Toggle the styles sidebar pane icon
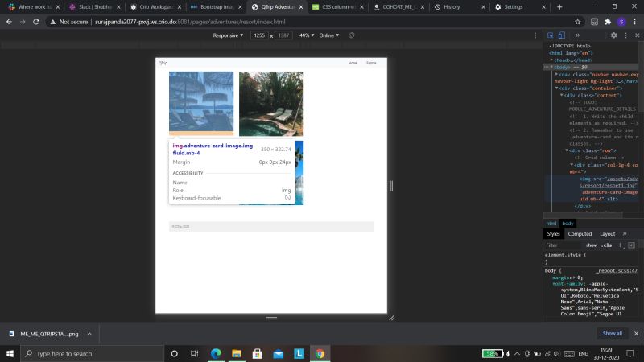Viewport: 644px width, 362px height. click(632, 245)
